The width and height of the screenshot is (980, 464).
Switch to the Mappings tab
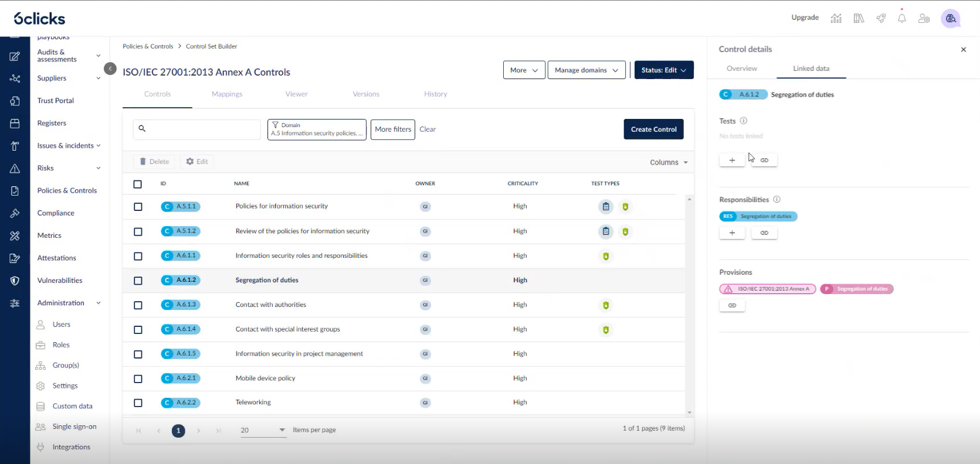click(227, 94)
